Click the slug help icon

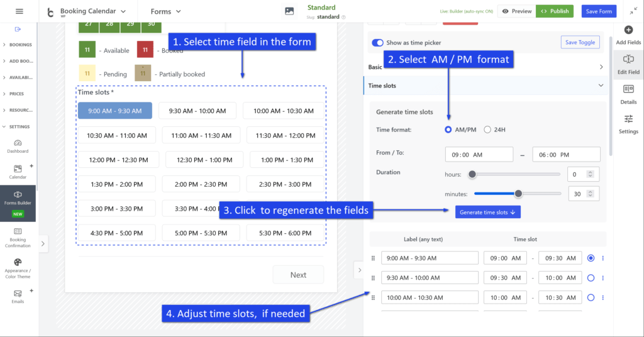(x=343, y=17)
